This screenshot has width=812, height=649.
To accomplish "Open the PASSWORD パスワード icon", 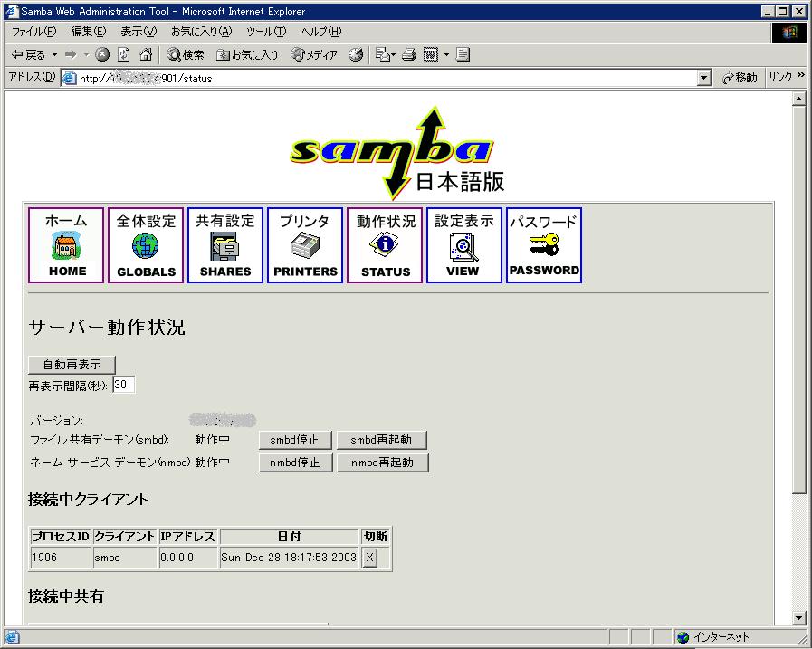I will [x=544, y=245].
